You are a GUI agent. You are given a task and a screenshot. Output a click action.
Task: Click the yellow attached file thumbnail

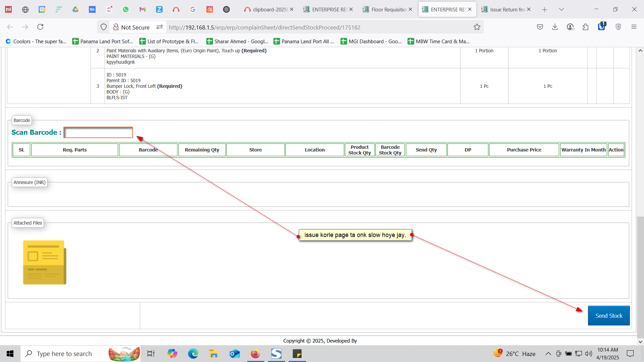45,262
